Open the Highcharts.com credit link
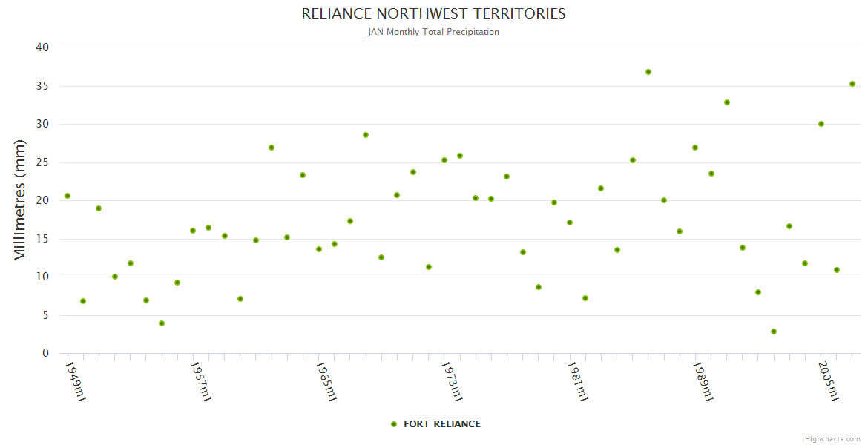Screen dimensions: 868x445 pos(832,438)
